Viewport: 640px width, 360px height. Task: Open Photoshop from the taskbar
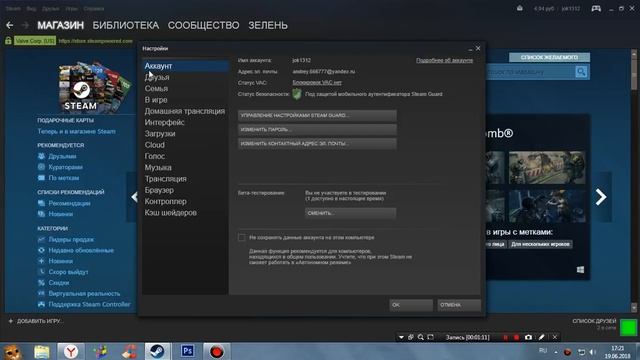point(187,351)
